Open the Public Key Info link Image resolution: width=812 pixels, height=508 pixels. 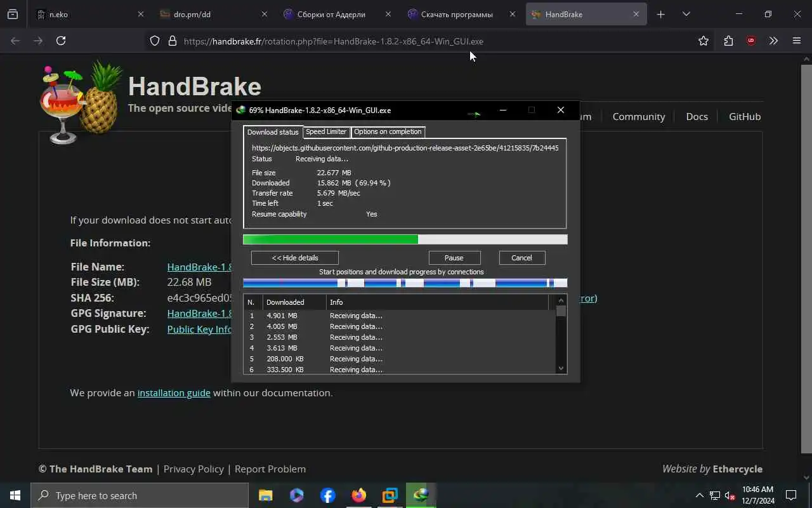click(199, 330)
